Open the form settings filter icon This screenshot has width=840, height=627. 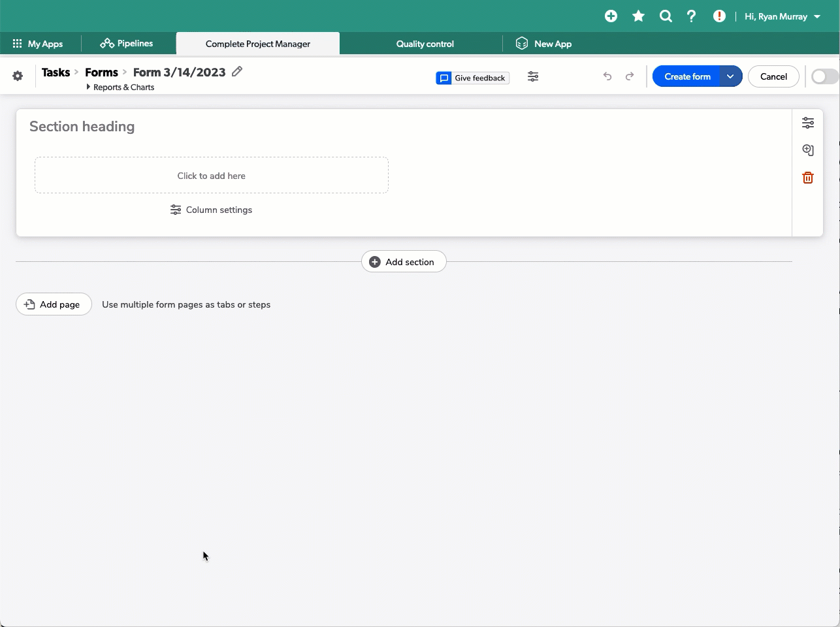pyautogui.click(x=533, y=76)
